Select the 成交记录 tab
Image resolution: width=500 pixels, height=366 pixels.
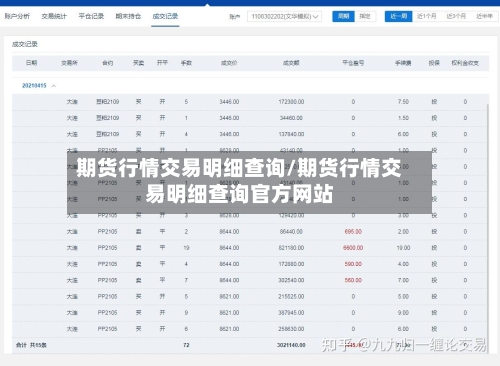[165, 16]
